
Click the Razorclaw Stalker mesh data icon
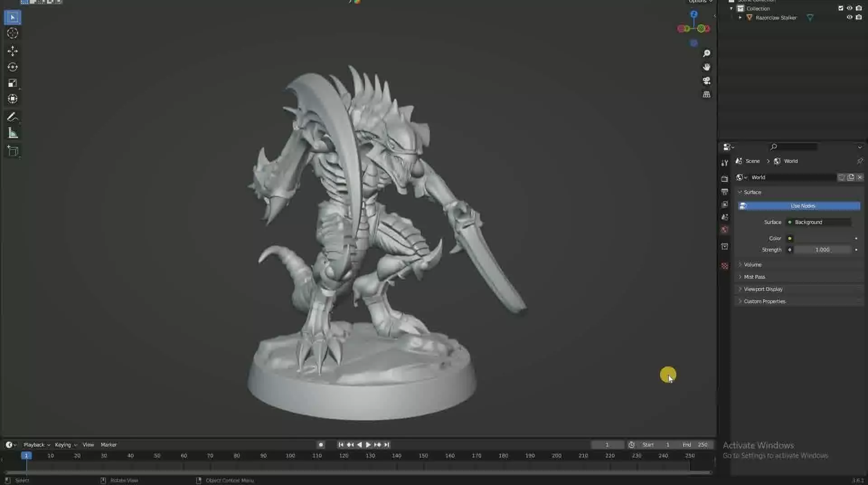810,18
